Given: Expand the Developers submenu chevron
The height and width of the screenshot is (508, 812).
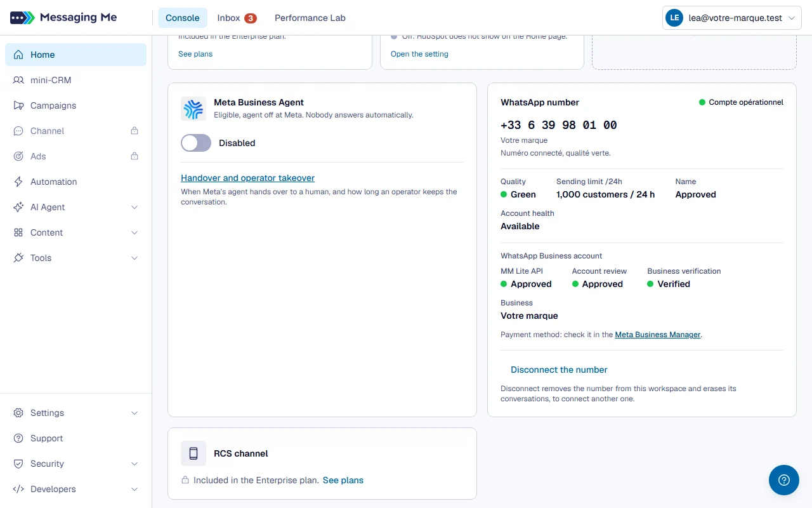Looking at the screenshot, I should coord(134,489).
